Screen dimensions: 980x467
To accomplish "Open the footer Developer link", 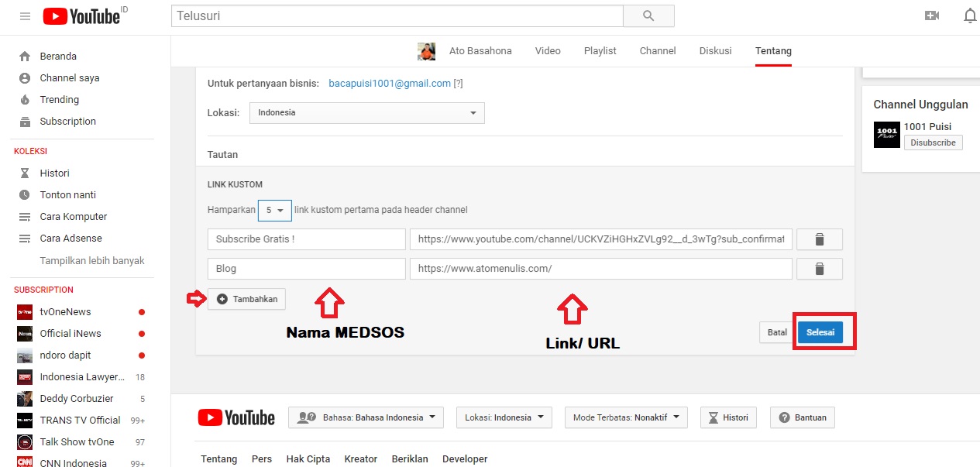I will click(x=465, y=459).
